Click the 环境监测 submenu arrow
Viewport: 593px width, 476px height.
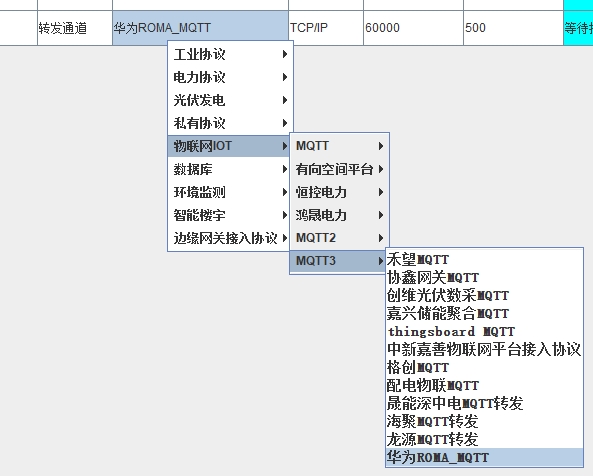pyautogui.click(x=285, y=192)
